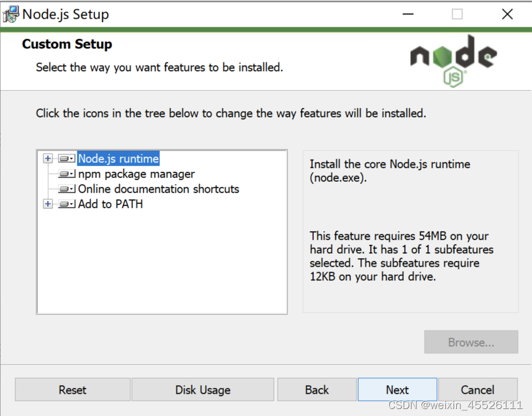
Task: Select the npm package manager tree item
Action: pos(136,174)
